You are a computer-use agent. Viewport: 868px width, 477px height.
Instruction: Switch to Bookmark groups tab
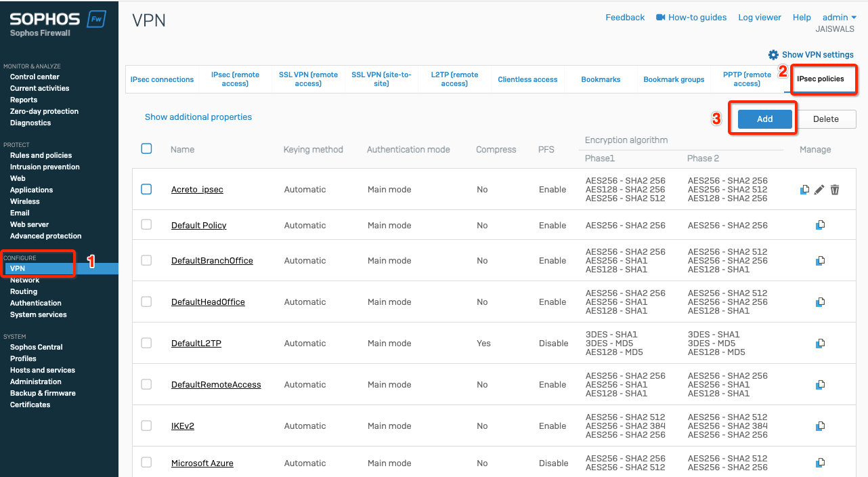[674, 79]
